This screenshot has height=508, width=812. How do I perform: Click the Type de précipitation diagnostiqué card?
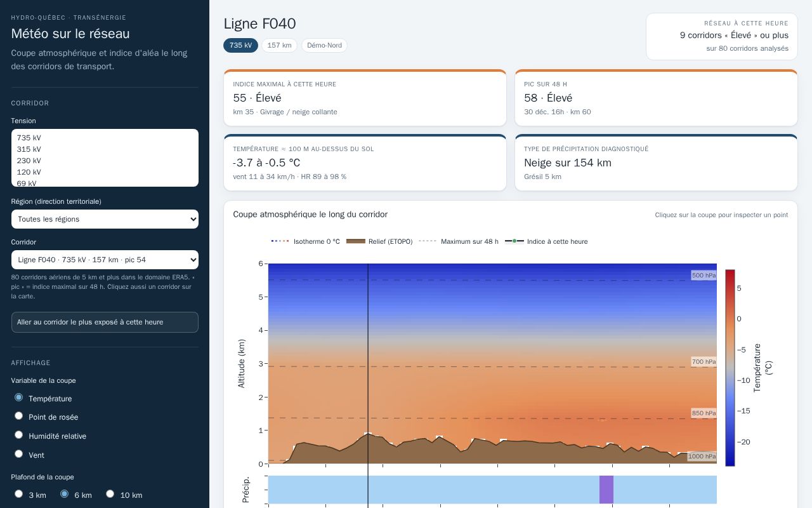click(656, 163)
